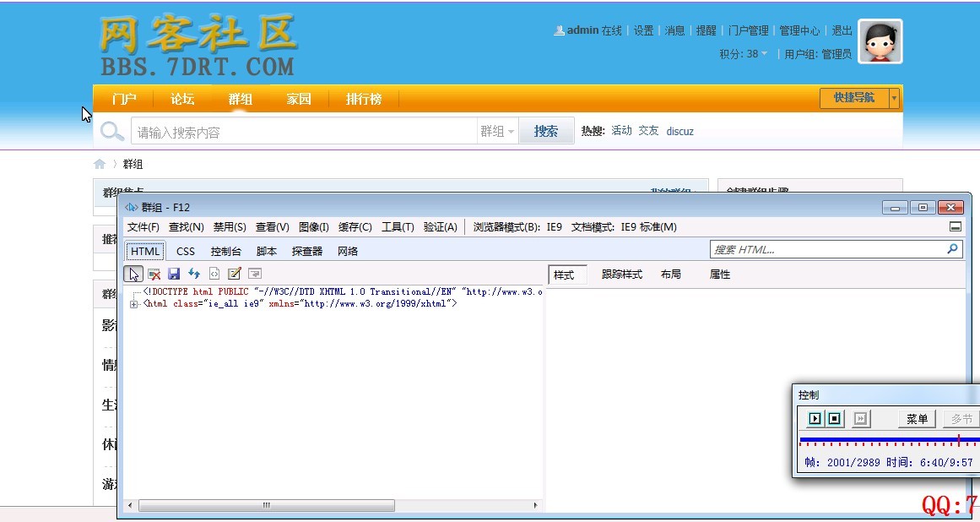Switch to the 脚本 tab

(266, 252)
